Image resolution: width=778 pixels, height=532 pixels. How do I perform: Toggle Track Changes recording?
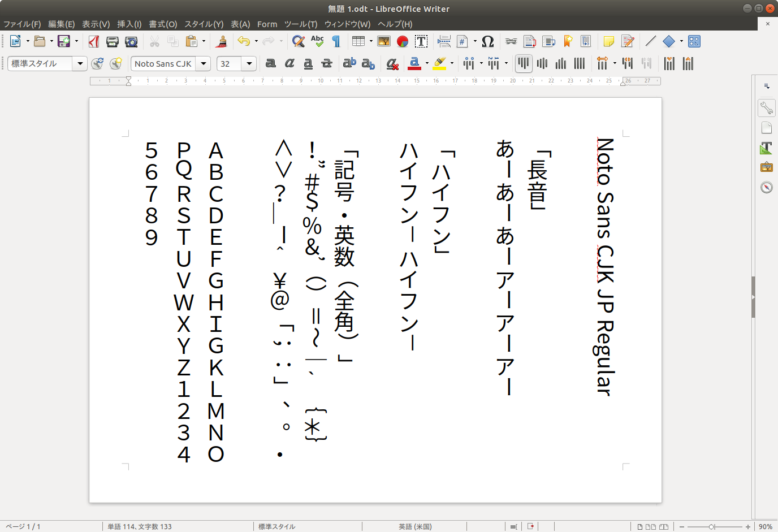click(628, 41)
